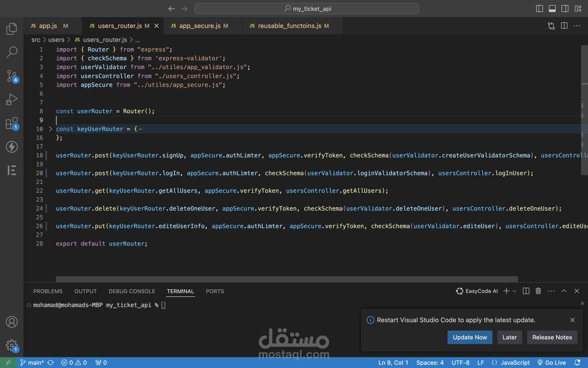Open Source Control view with 8 changes
The height and width of the screenshot is (368, 588).
(11, 76)
